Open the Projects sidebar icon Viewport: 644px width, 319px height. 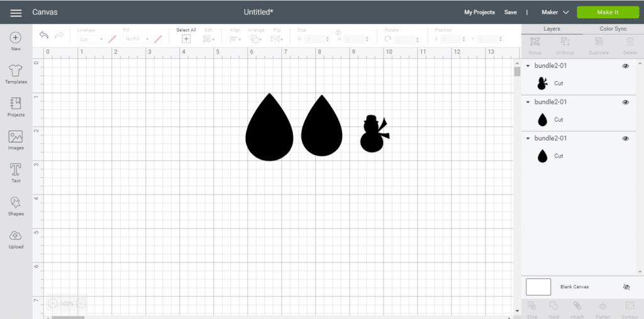16,106
